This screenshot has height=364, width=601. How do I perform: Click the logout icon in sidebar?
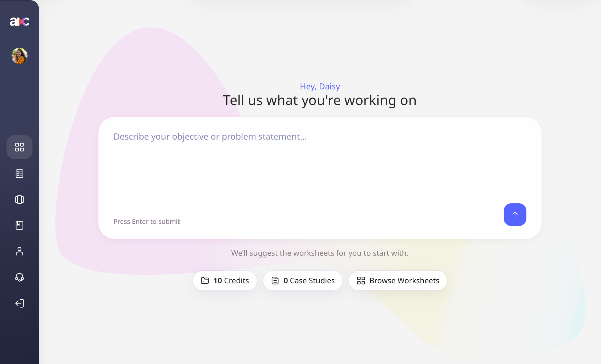(19, 303)
